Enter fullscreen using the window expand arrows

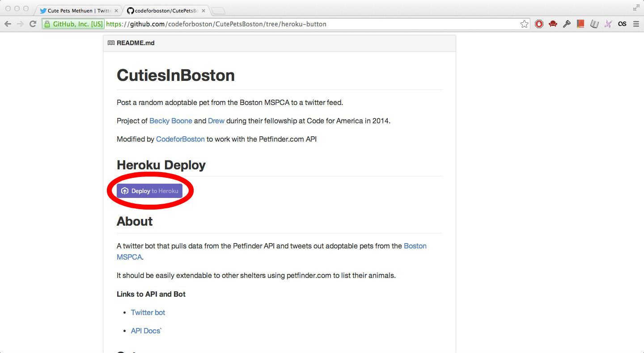(x=636, y=8)
